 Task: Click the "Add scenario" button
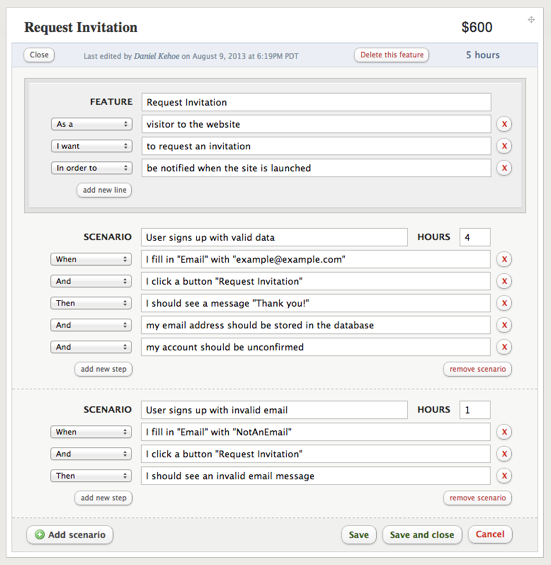click(70, 535)
